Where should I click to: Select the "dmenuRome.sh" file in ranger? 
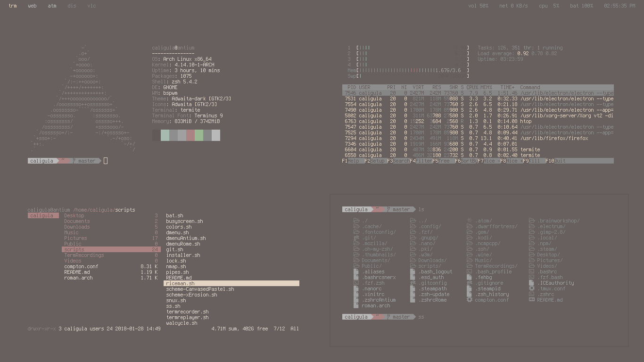(x=183, y=244)
